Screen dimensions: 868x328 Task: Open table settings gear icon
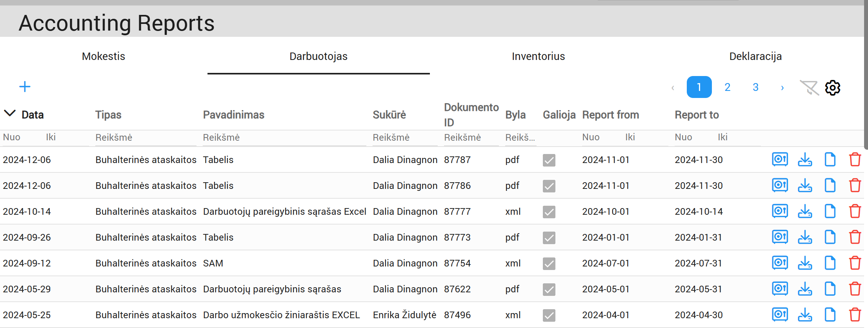[x=832, y=88]
